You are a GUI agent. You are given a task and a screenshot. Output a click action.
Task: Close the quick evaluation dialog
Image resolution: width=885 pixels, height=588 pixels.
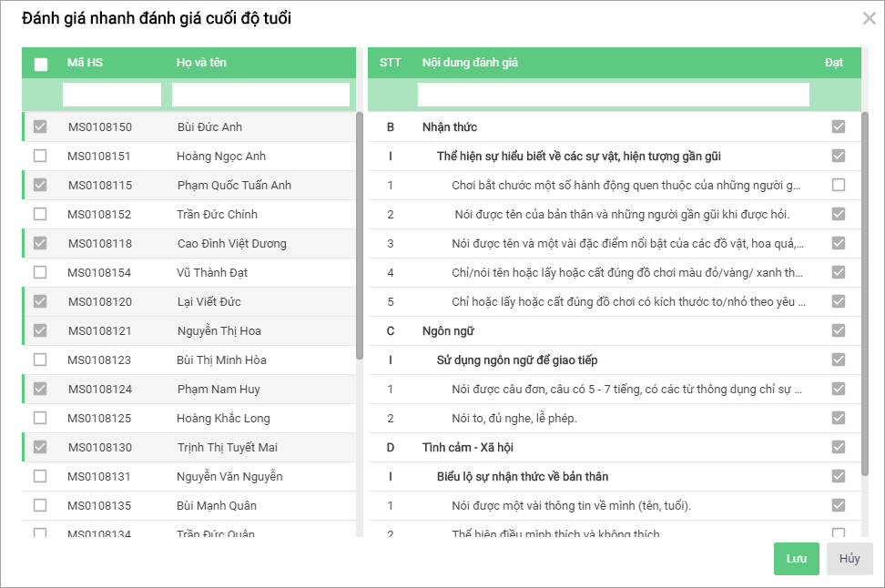coord(869,18)
